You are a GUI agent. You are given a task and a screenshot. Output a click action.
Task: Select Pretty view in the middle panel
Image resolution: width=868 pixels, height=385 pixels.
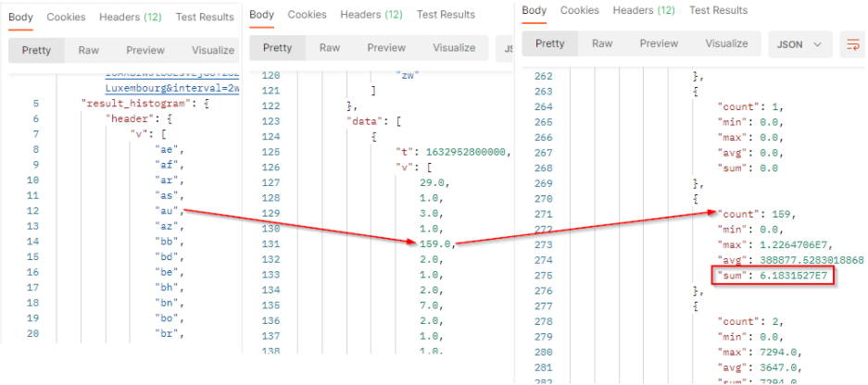pyautogui.click(x=279, y=47)
